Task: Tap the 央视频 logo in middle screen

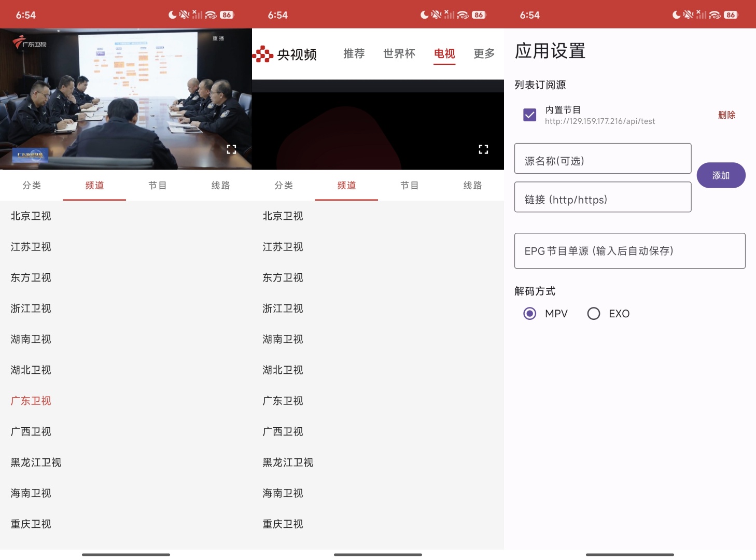Action: pos(285,54)
